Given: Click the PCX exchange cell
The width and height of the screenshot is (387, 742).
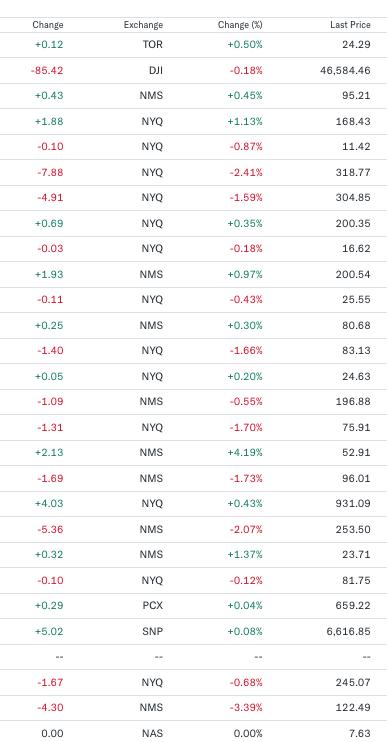Looking at the screenshot, I should click(x=153, y=605).
